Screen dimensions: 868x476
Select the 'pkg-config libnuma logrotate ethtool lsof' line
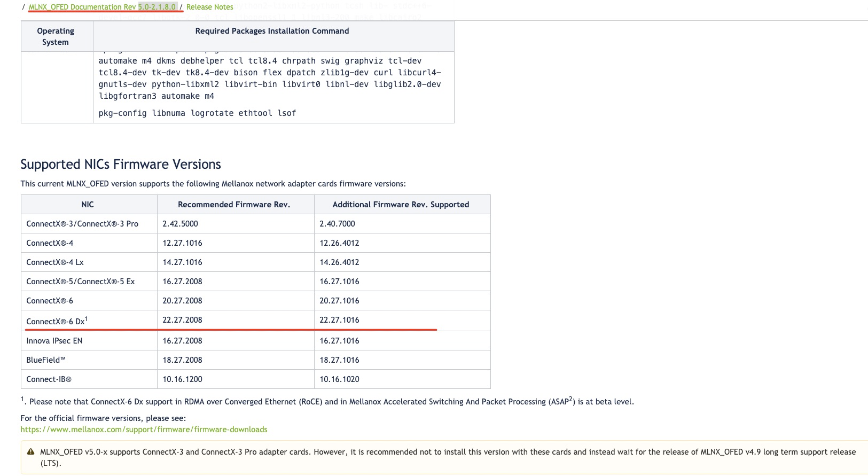(197, 113)
